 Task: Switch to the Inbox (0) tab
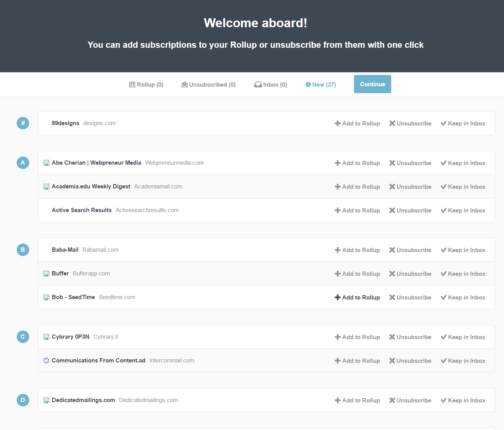(x=271, y=85)
